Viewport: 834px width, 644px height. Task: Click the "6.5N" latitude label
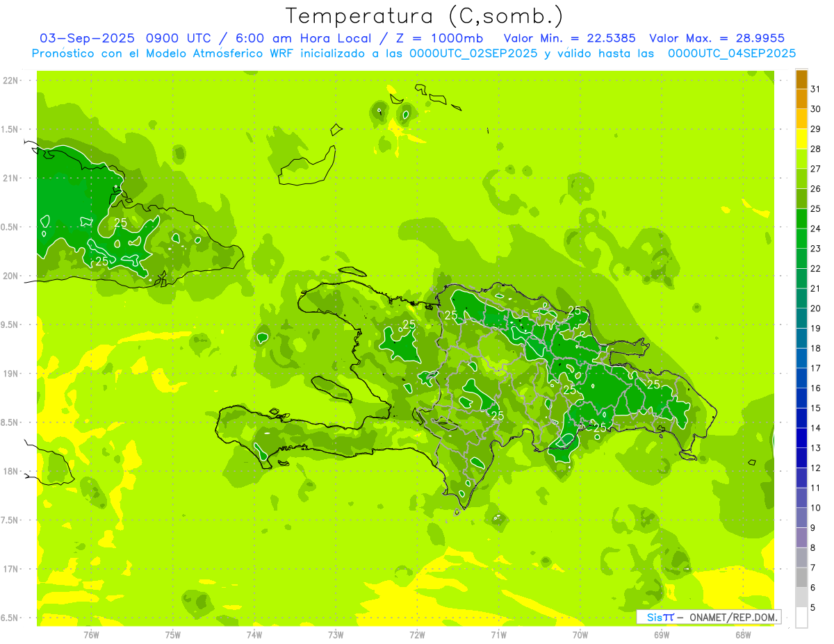coord(11,618)
